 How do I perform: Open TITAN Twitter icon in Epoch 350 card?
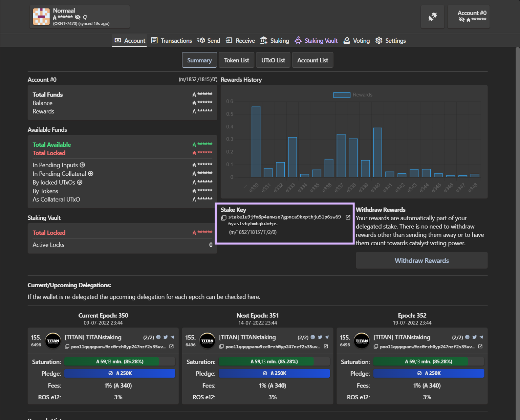(x=166, y=337)
